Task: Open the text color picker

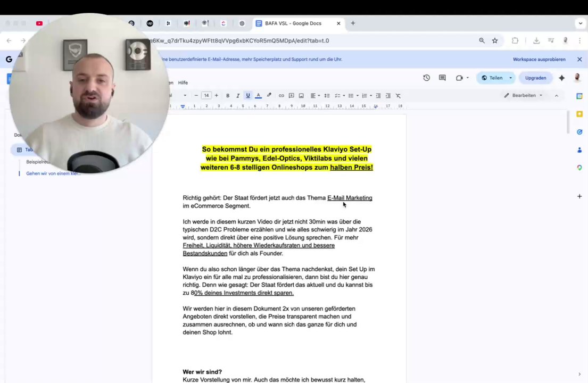Action: pyautogui.click(x=259, y=95)
